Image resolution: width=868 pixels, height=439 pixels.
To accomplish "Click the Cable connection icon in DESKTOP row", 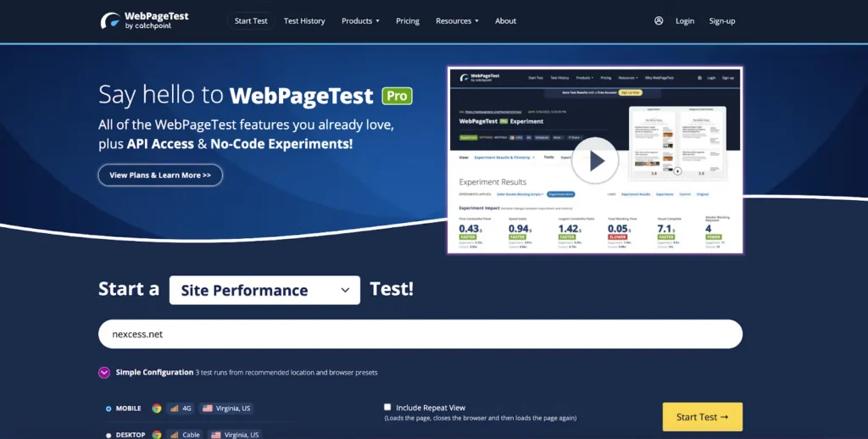I will tap(175, 435).
